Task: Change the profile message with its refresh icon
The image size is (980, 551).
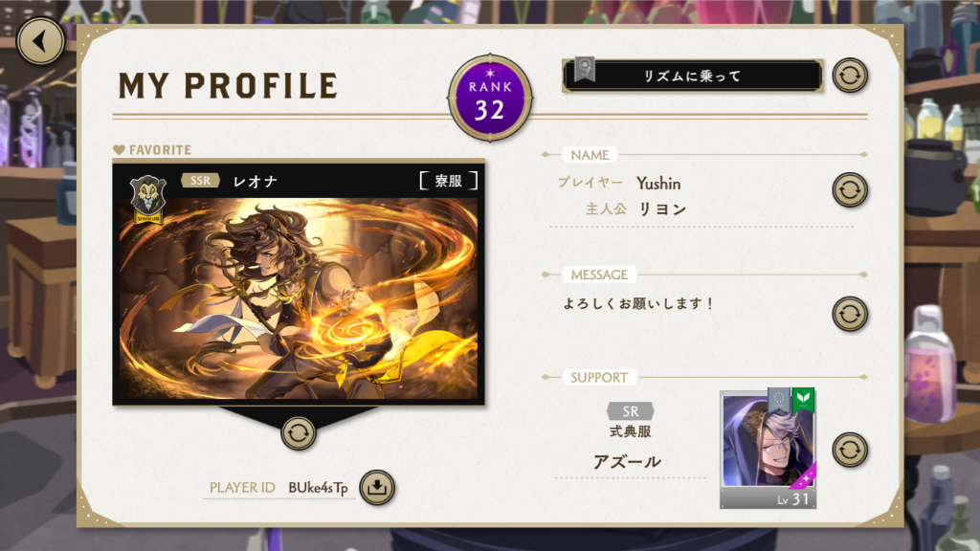Action: (x=850, y=314)
